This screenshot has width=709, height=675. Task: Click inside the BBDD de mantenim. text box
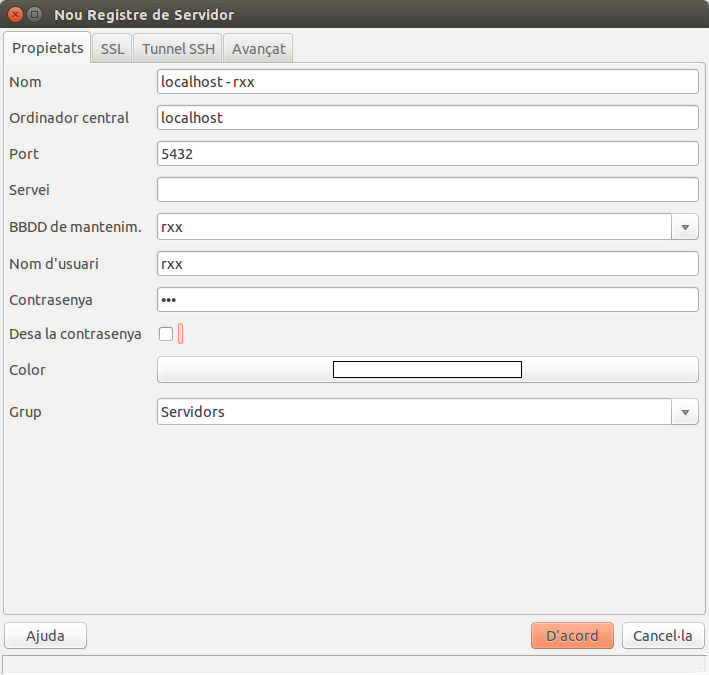413,227
